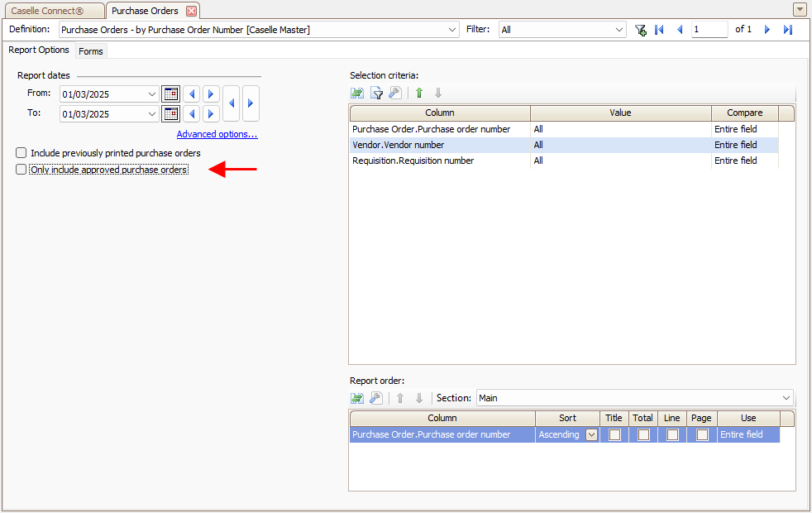Toggle the Line checkbox in report order
The height and width of the screenshot is (513, 812).
[x=673, y=434]
